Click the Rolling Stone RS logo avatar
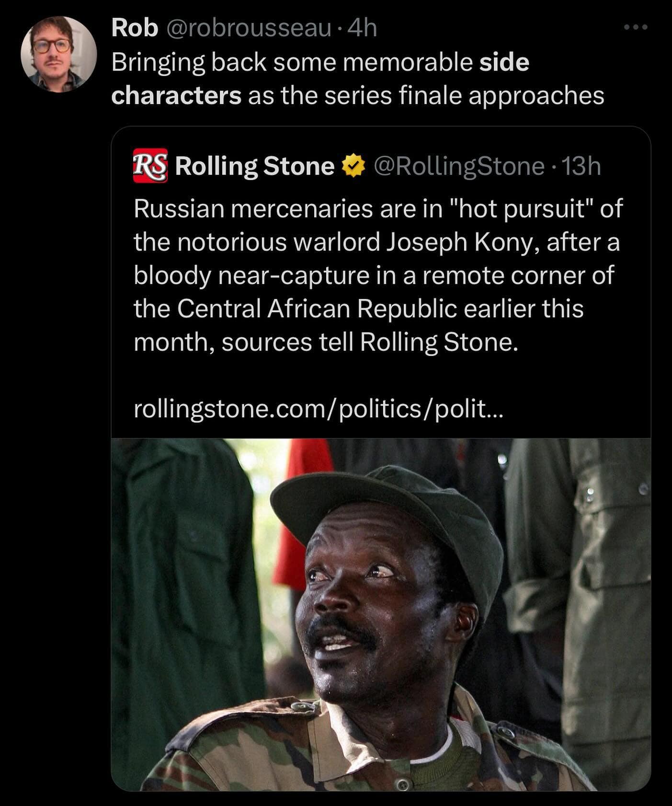672x806 pixels. coord(150,166)
